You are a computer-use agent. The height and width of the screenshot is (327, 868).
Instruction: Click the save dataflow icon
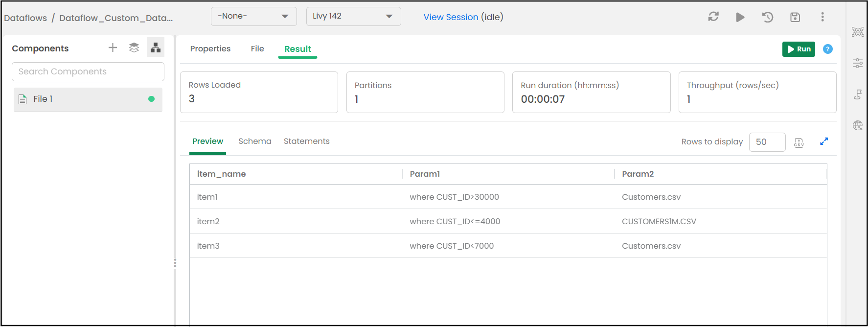pyautogui.click(x=795, y=17)
